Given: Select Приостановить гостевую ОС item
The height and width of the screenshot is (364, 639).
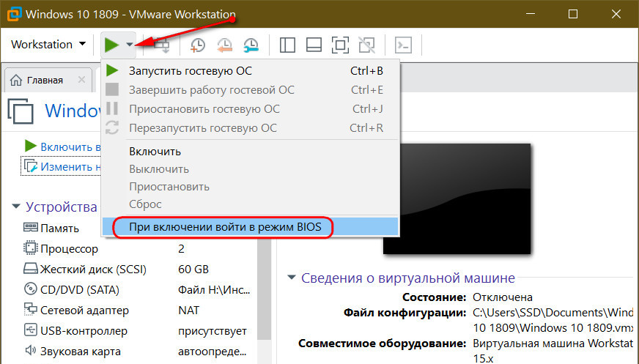Looking at the screenshot, I should pos(250,108).
